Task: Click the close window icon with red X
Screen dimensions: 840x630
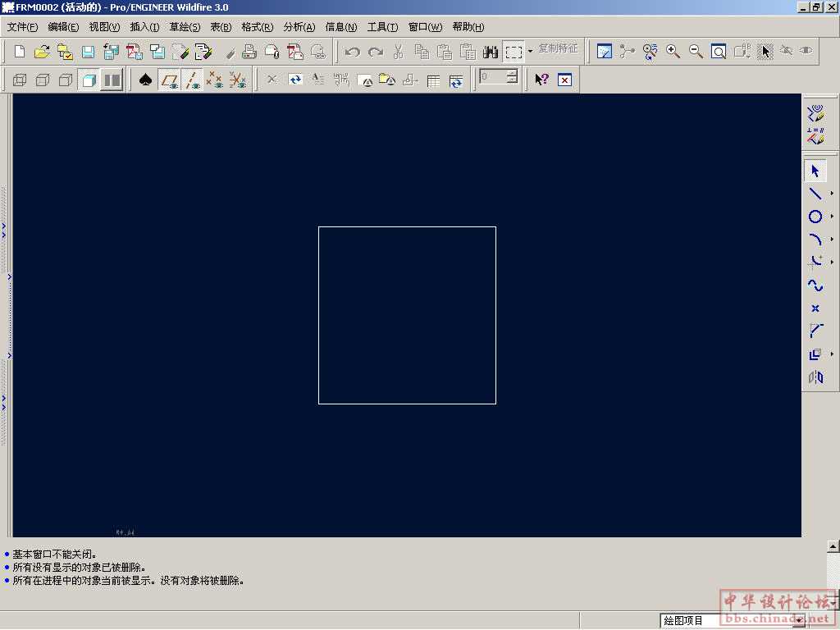Action: click(x=564, y=80)
